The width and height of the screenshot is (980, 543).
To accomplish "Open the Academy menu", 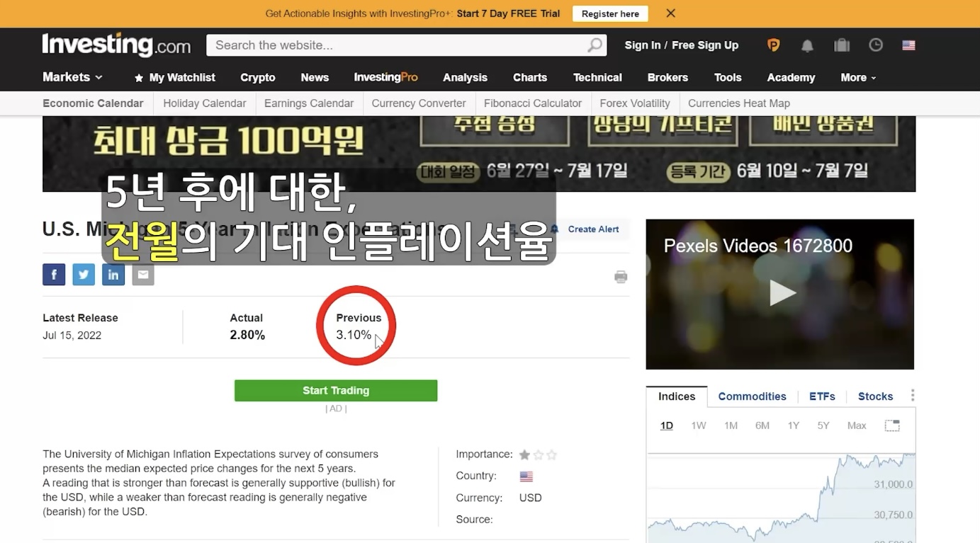I will tap(791, 77).
